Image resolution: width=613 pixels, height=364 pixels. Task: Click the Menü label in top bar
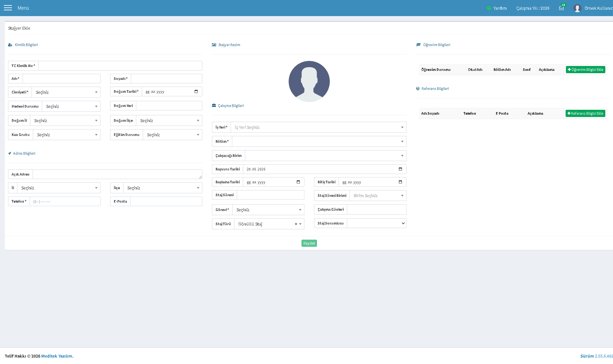point(23,8)
